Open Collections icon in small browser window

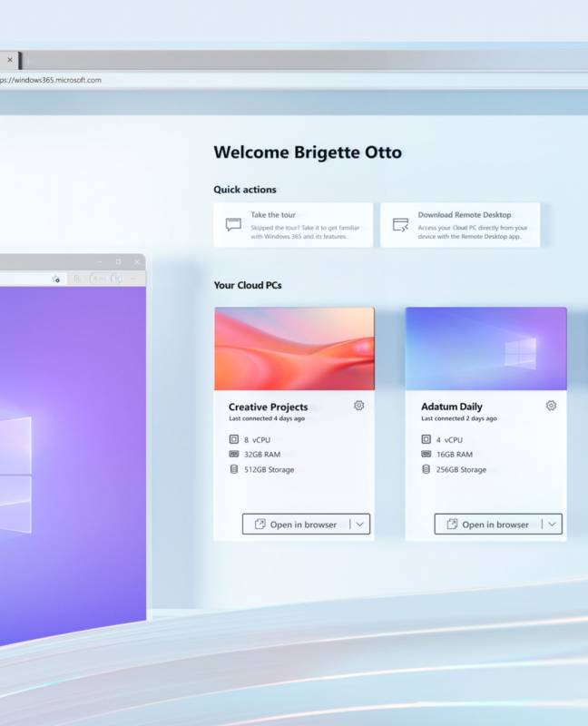pyautogui.click(x=78, y=279)
